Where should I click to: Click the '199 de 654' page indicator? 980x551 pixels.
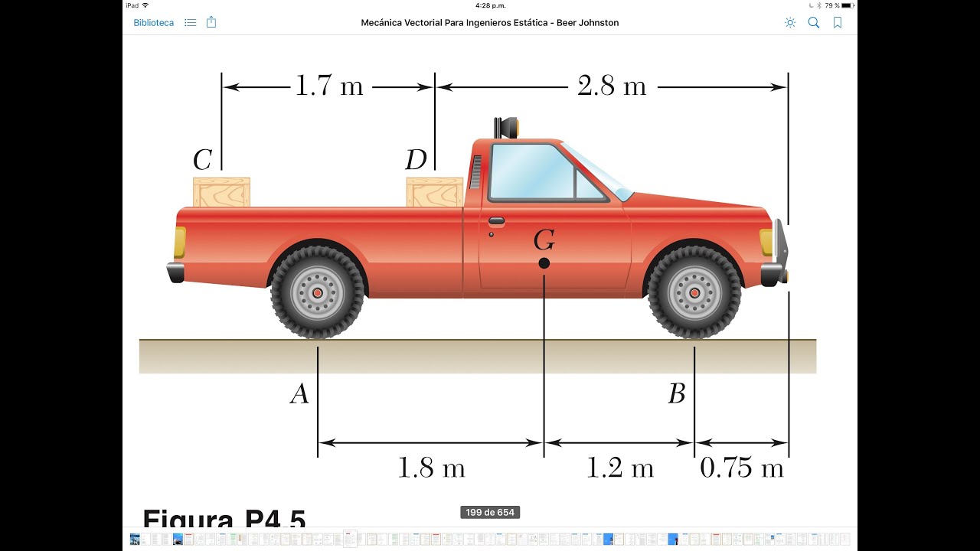pos(490,512)
